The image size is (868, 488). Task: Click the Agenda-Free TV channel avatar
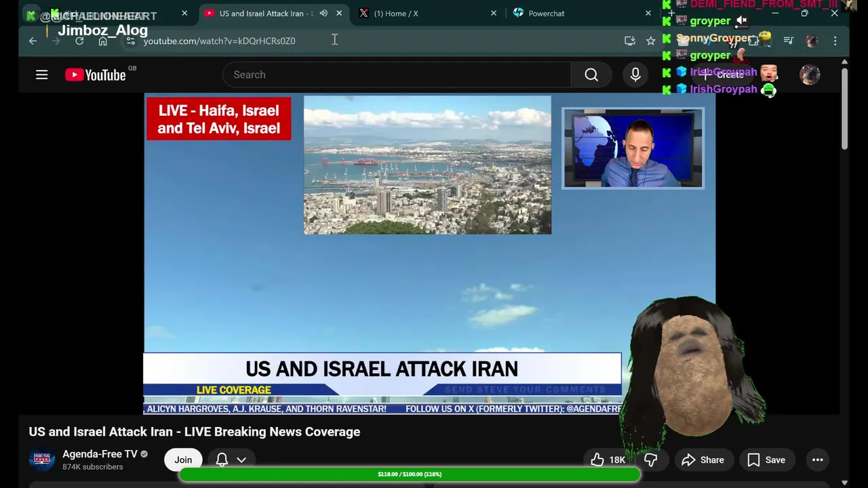tap(41, 460)
